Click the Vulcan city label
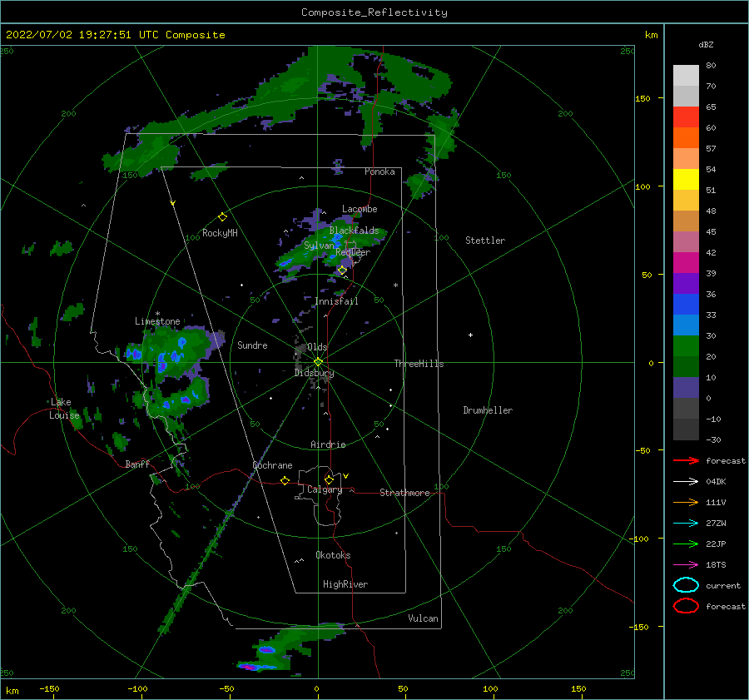This screenshot has width=749, height=700. tap(423, 618)
